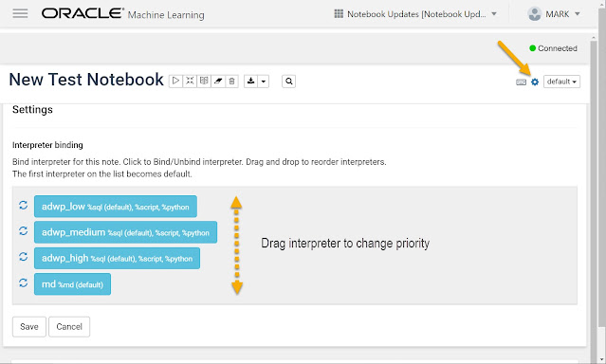The height and width of the screenshot is (364, 606).
Task: Open the default view mode dropdown
Action: pyautogui.click(x=561, y=82)
